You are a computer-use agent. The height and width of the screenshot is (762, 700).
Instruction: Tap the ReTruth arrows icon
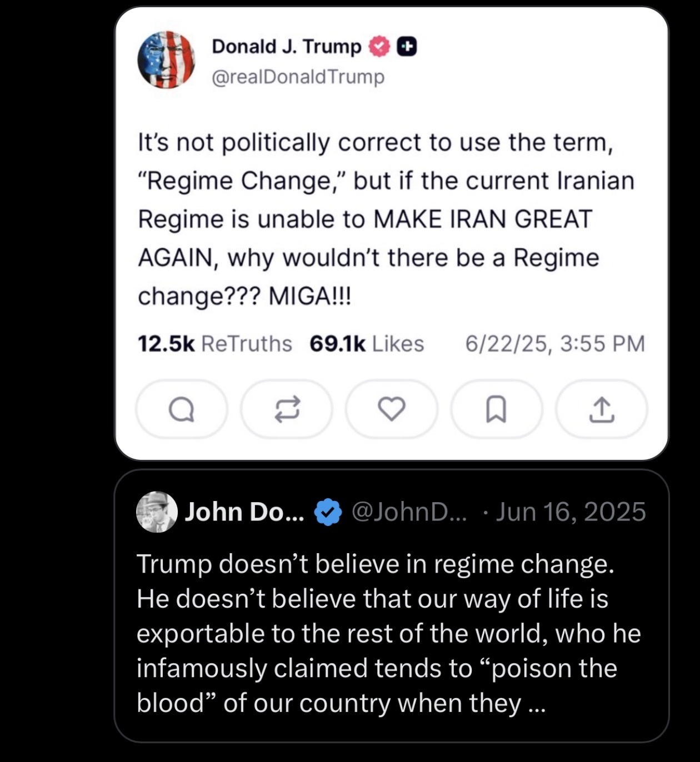287,410
